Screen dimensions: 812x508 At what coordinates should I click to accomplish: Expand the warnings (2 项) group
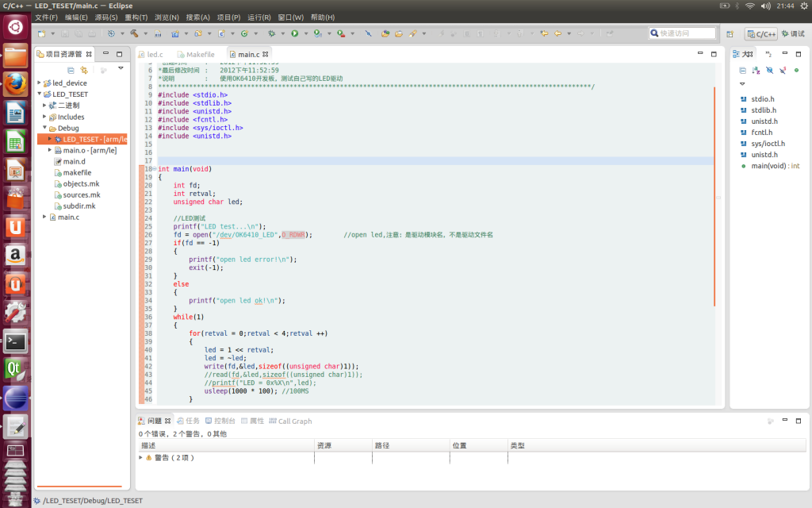(141, 457)
